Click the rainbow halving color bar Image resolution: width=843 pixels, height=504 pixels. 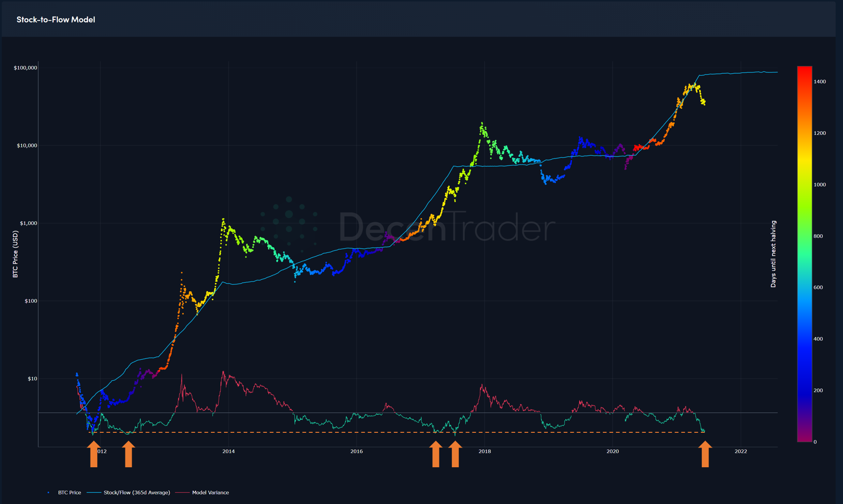pyautogui.click(x=804, y=254)
